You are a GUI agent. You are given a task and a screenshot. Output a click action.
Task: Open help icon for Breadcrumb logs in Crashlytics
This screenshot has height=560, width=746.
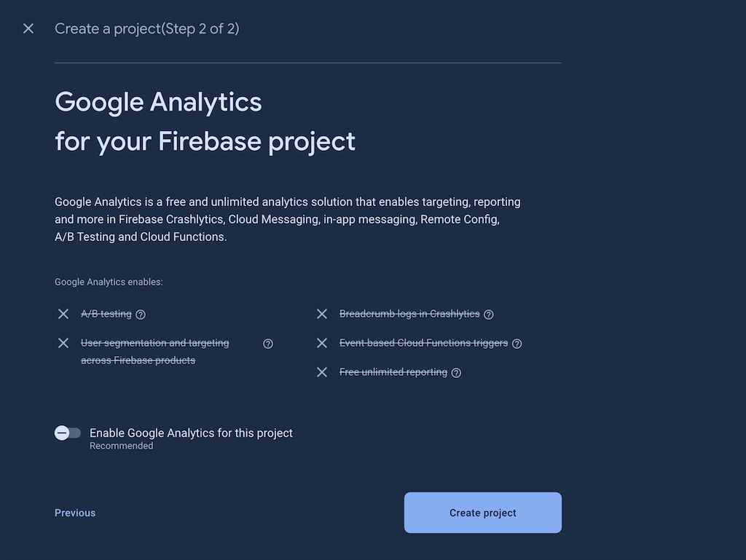[x=489, y=315]
